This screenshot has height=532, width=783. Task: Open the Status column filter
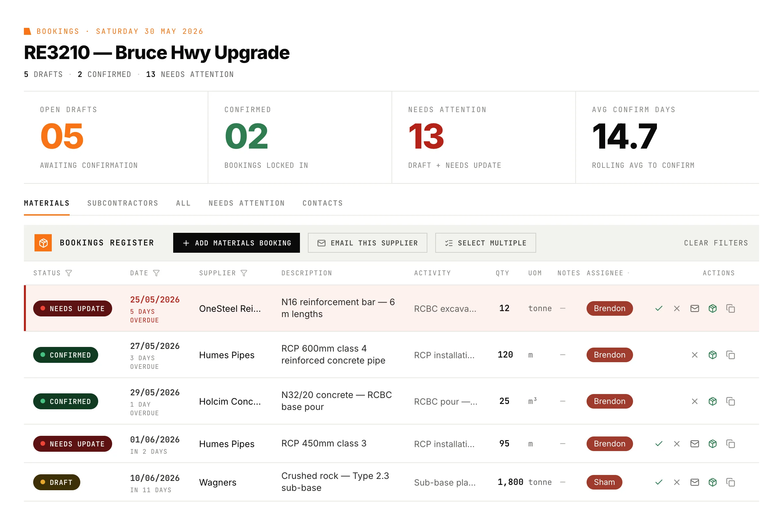[69, 273]
